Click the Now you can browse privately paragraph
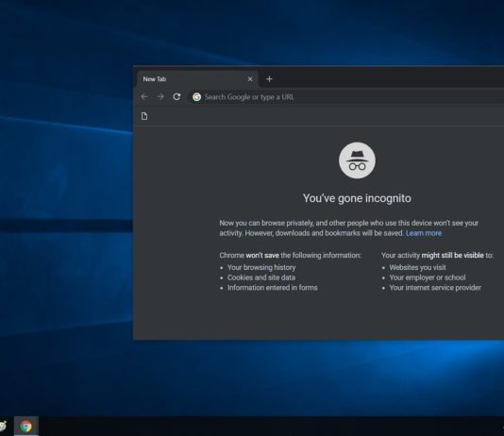The height and width of the screenshot is (436, 504). click(x=349, y=228)
